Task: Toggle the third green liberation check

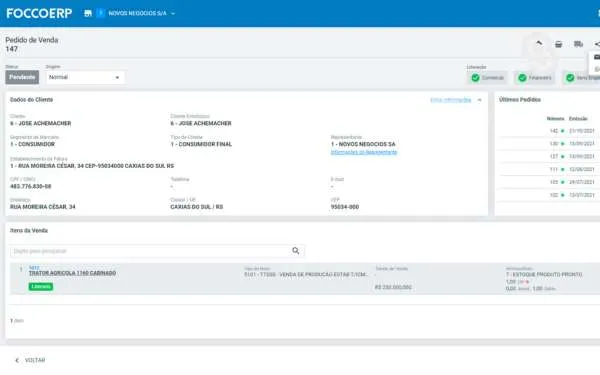Action: 570,78
